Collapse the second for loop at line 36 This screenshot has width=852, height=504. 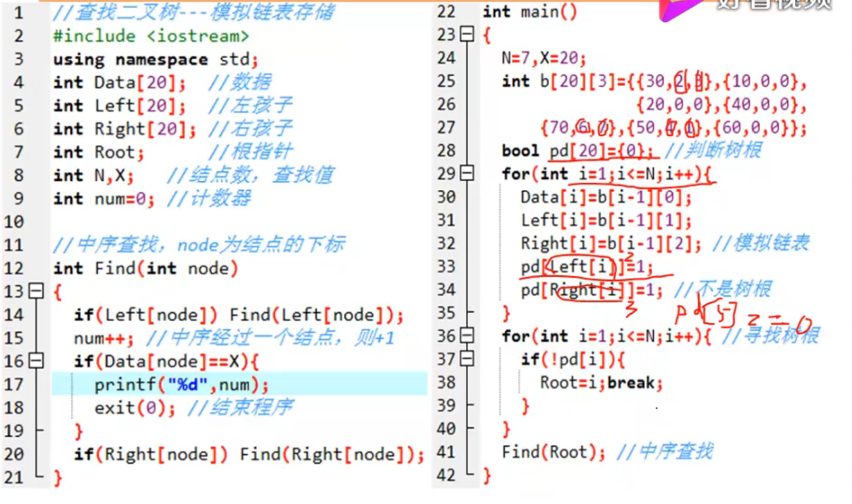point(467,336)
